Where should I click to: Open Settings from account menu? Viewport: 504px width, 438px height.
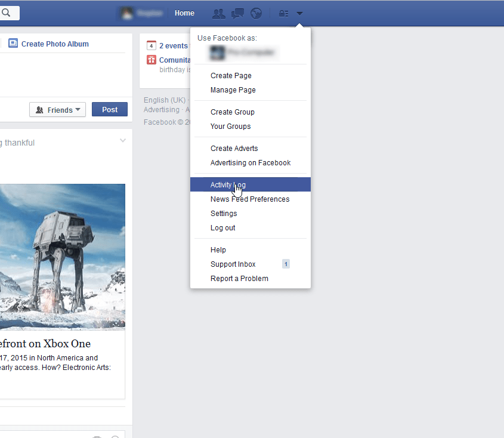224,214
